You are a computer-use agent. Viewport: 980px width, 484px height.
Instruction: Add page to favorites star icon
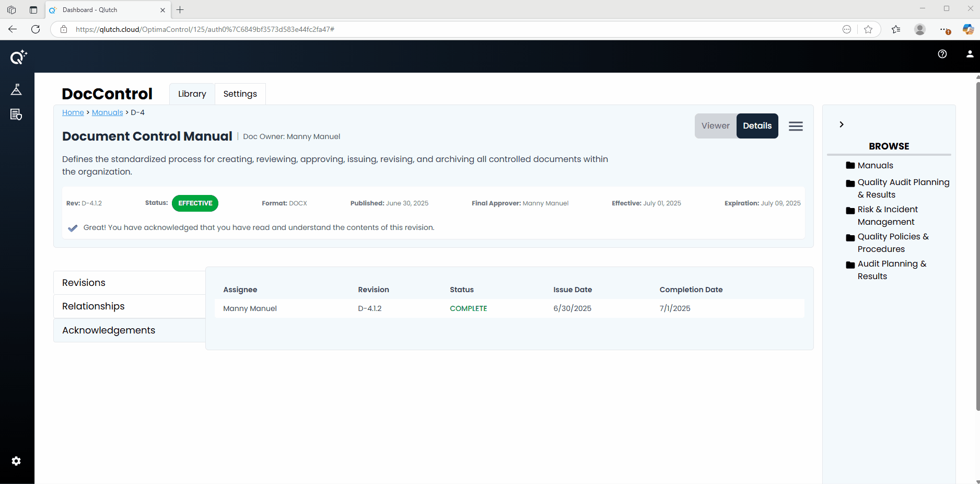click(868, 29)
